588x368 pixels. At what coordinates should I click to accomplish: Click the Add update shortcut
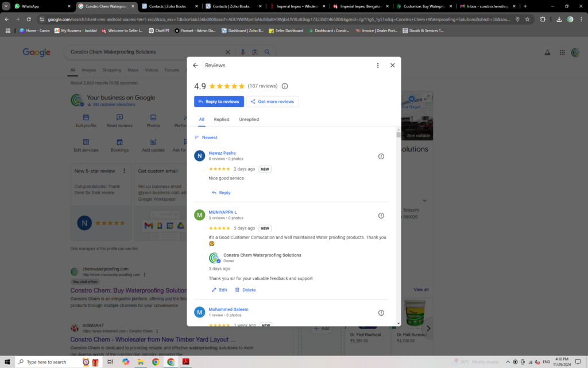(x=153, y=145)
